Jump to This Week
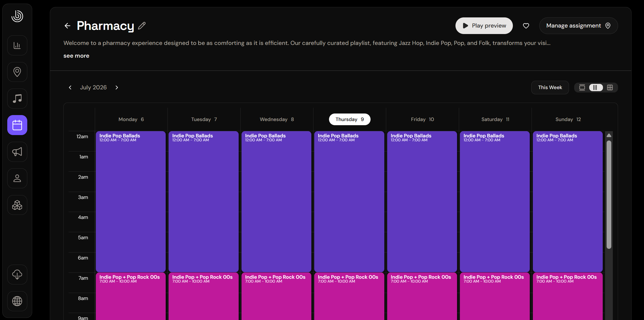644x320 pixels. pos(550,88)
